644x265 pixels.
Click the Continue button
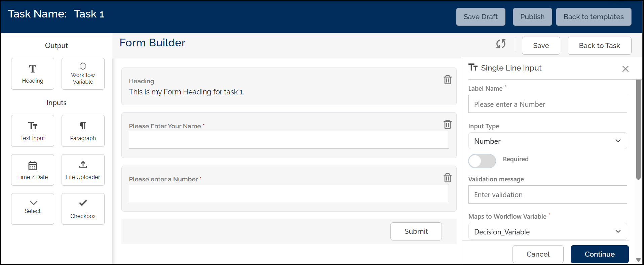599,254
